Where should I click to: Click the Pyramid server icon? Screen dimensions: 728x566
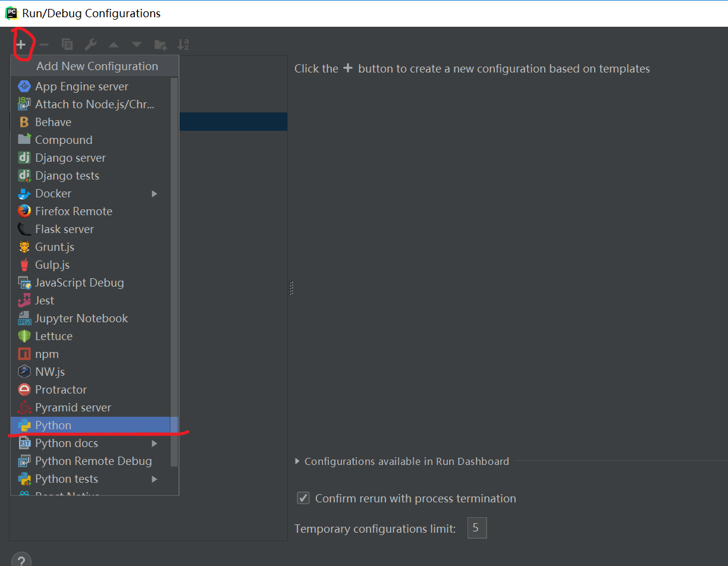[x=24, y=407]
